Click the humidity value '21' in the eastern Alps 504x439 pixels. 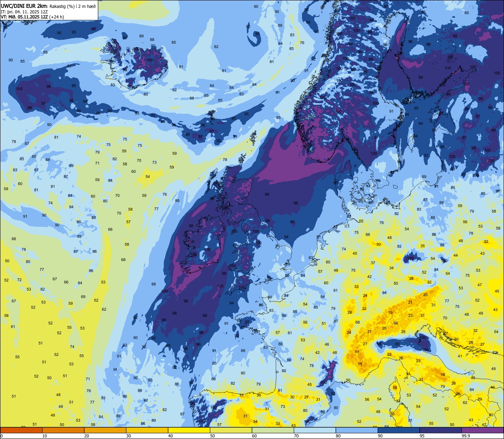pyautogui.click(x=410, y=302)
